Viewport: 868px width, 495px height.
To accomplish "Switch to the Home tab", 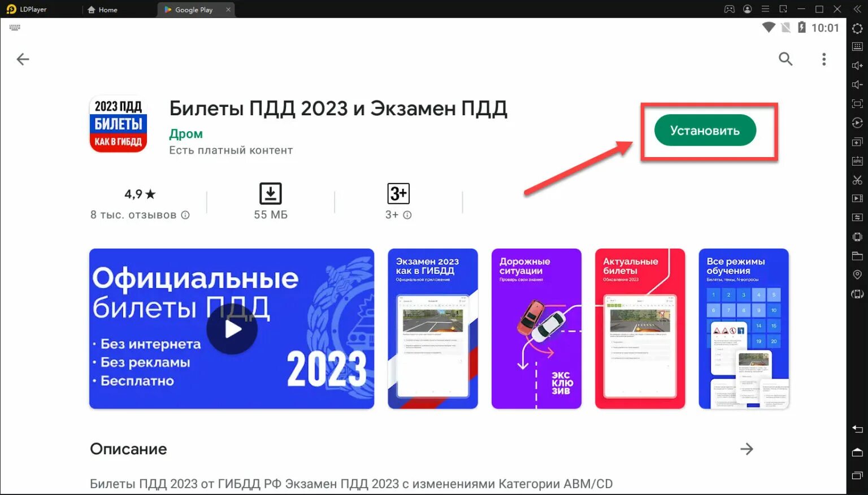I will [x=102, y=10].
